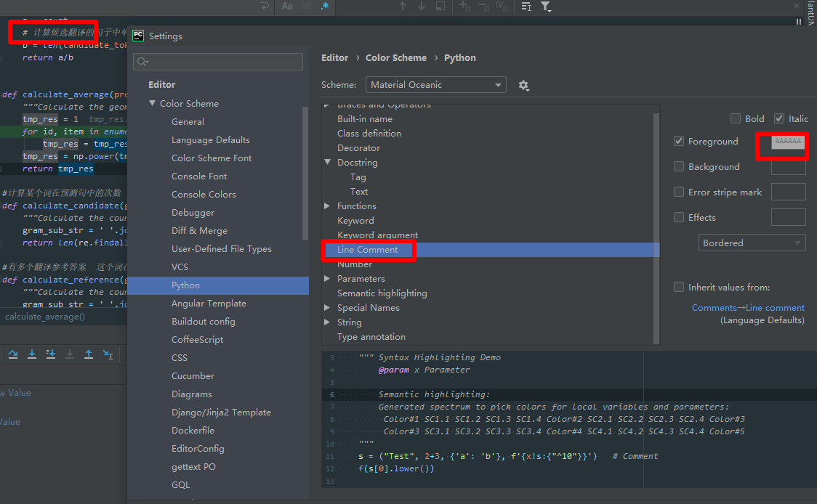Enable the Bold checkbox
The width and height of the screenshot is (817, 504).
tap(735, 118)
